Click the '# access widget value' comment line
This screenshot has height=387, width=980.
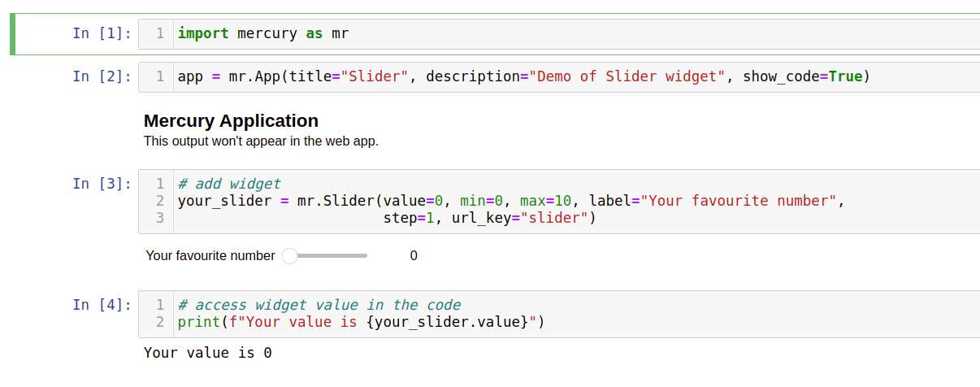click(319, 306)
